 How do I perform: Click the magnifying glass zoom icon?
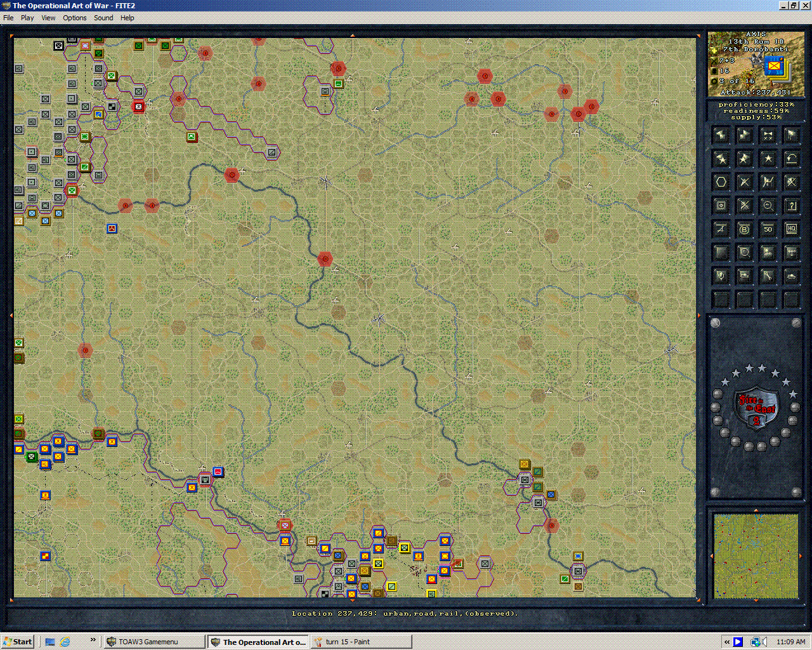point(768,206)
